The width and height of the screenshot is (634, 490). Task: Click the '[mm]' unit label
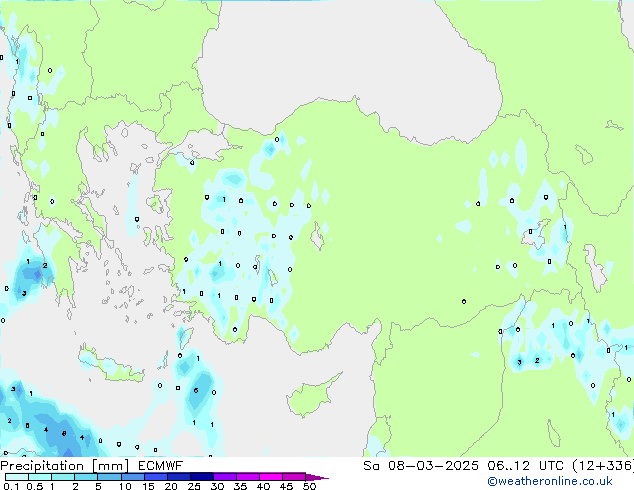tap(110, 466)
